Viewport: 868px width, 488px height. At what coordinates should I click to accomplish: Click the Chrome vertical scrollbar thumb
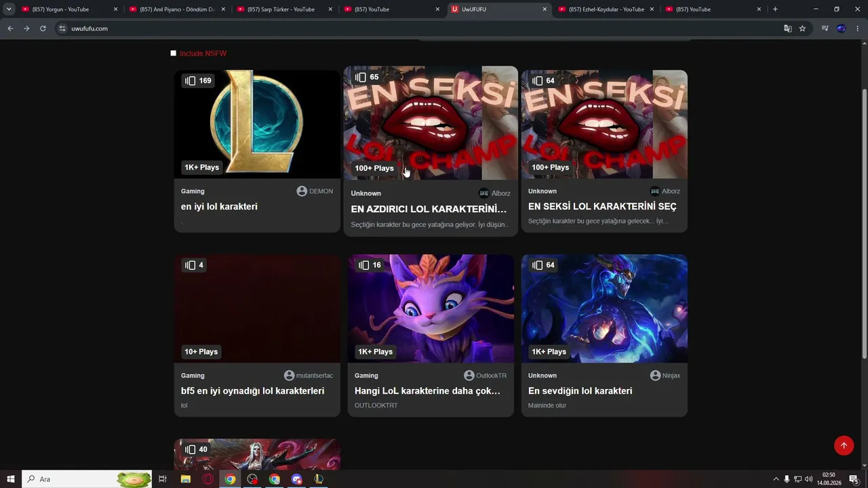click(x=864, y=224)
